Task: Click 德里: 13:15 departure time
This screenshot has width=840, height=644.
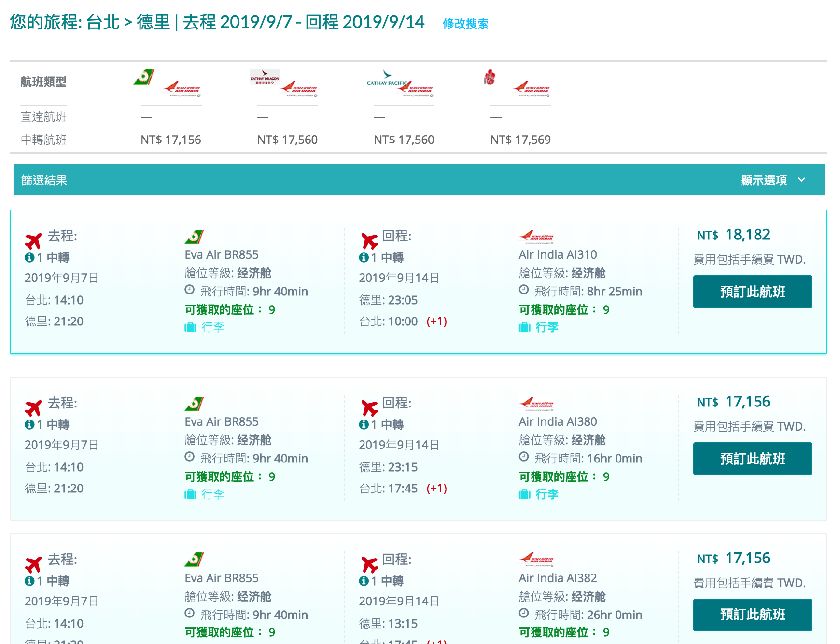Action: [x=388, y=624]
